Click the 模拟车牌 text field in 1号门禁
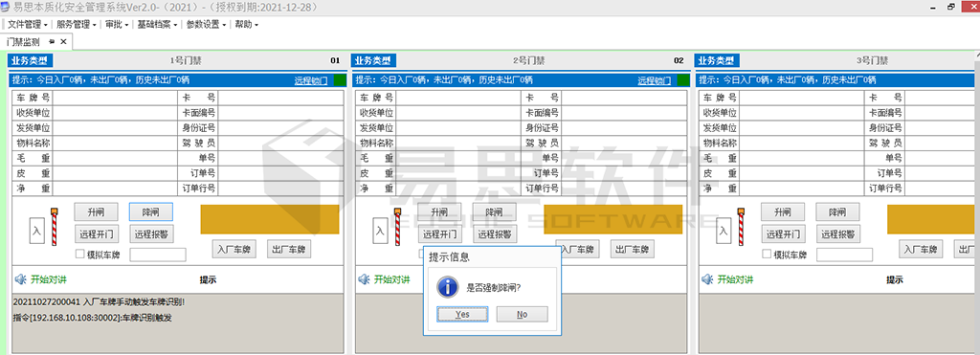Screen dimensions: 980x355 tap(158, 255)
